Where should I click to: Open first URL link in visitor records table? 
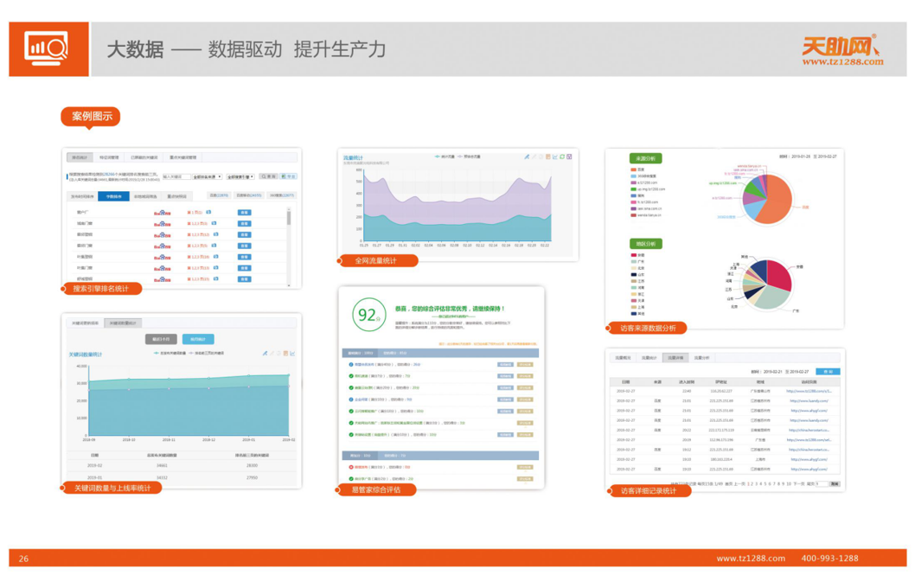[x=808, y=391]
